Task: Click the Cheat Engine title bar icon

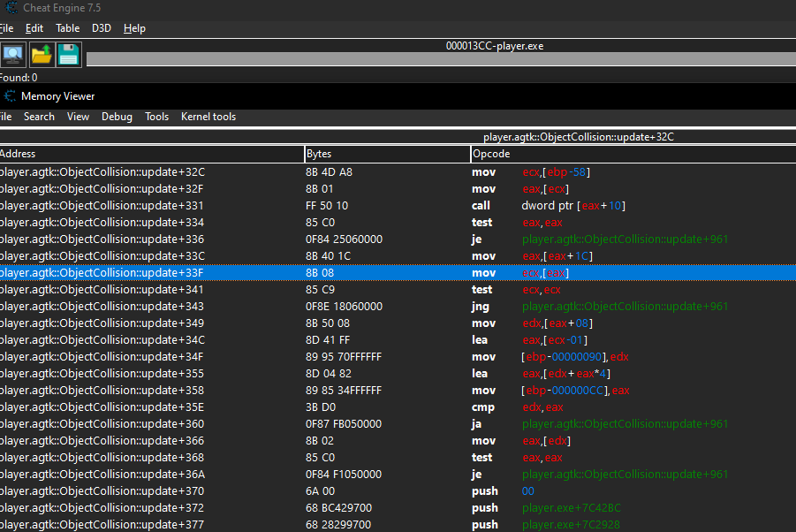Action: click(11, 8)
